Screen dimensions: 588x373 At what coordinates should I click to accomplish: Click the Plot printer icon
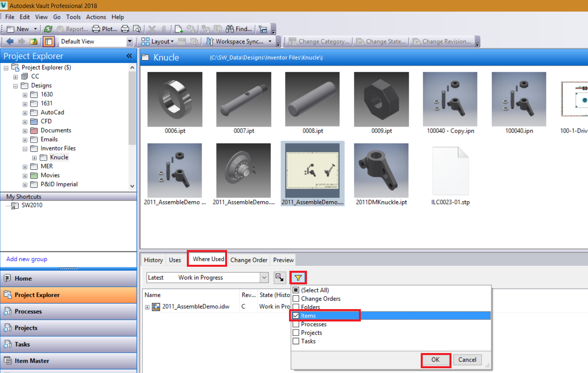coord(96,29)
